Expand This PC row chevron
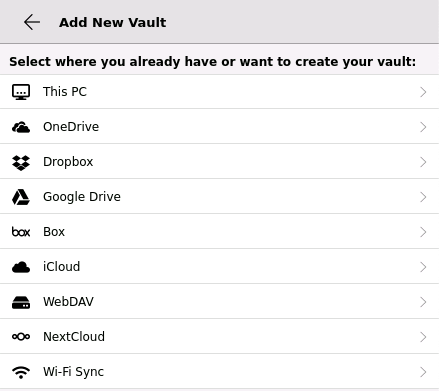 (423, 92)
